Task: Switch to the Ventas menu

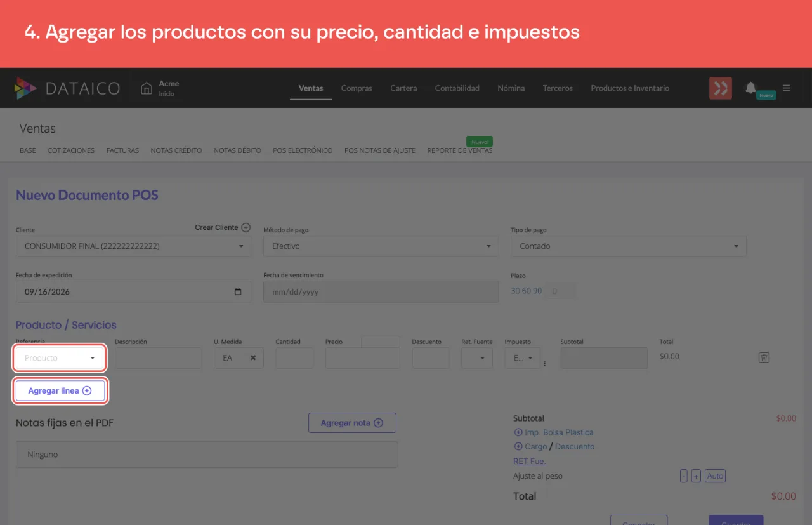Action: pos(311,88)
